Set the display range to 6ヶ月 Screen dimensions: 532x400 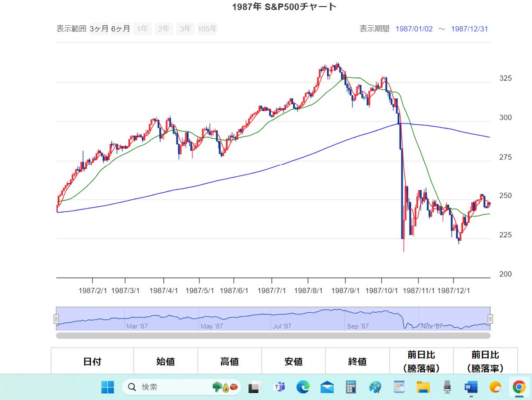coord(121,29)
